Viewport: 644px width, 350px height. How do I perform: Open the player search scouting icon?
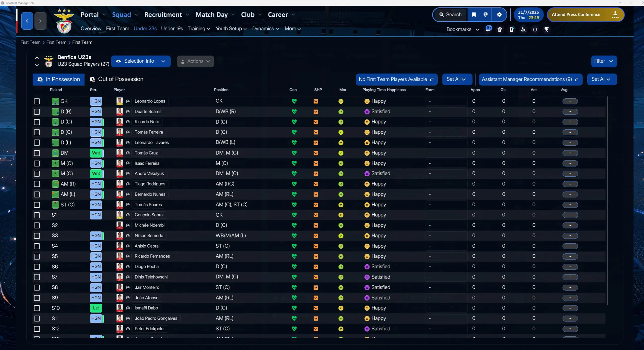(523, 29)
